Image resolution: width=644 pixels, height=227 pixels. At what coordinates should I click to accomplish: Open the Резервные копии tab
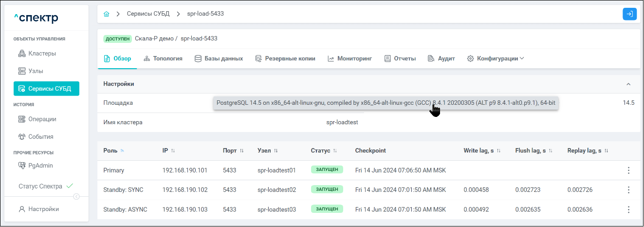coord(285,58)
